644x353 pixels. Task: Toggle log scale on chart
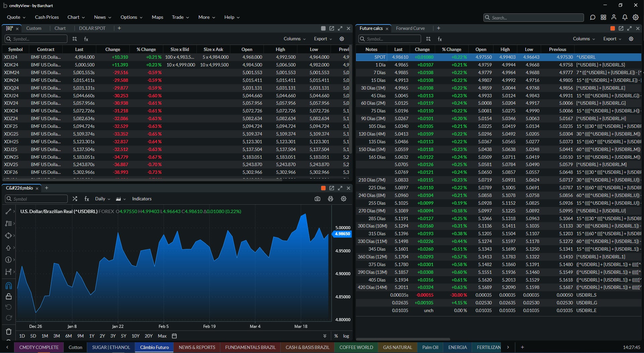[x=346, y=336]
